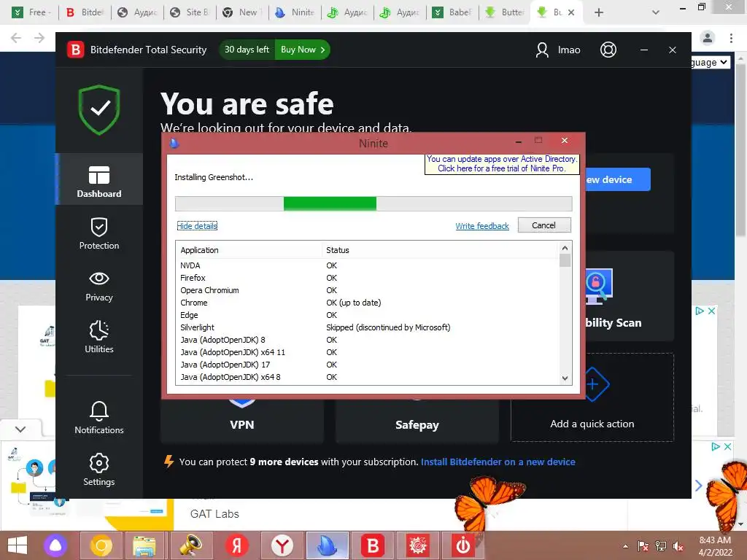Open the Dashboard section in Bitdefender sidebar
The height and width of the screenshot is (560, 747).
(x=99, y=181)
